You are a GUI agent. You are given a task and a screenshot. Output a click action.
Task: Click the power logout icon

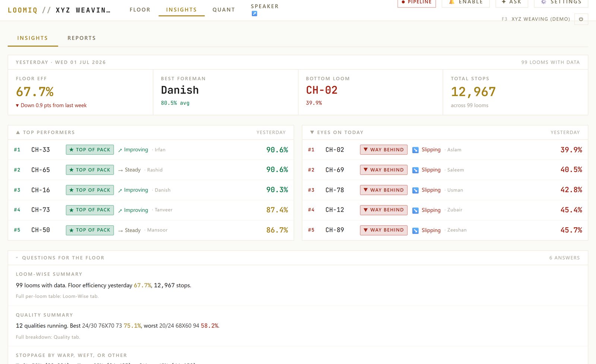[581, 19]
